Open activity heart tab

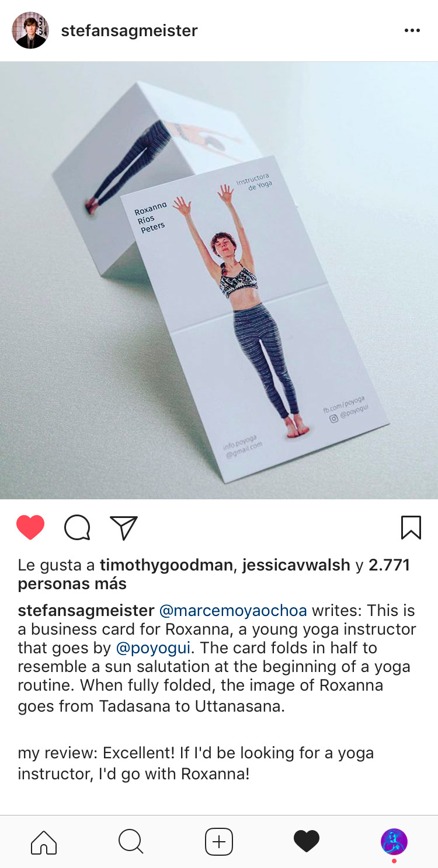coord(307,842)
